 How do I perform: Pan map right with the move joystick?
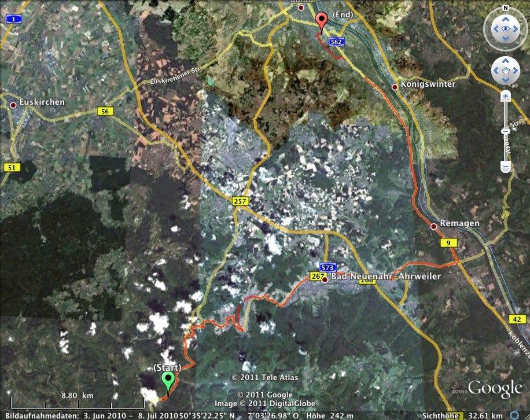516,71
